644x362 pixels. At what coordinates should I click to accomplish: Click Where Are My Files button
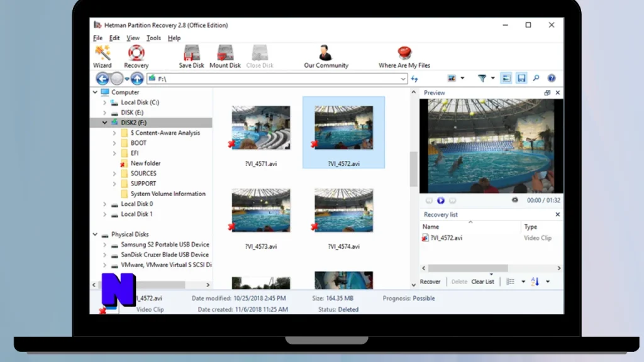tap(404, 57)
